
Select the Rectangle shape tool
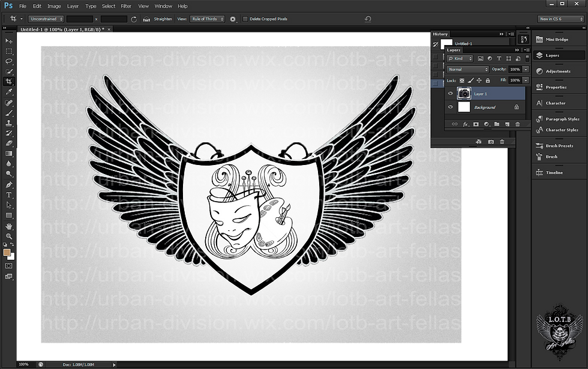[x=9, y=215]
